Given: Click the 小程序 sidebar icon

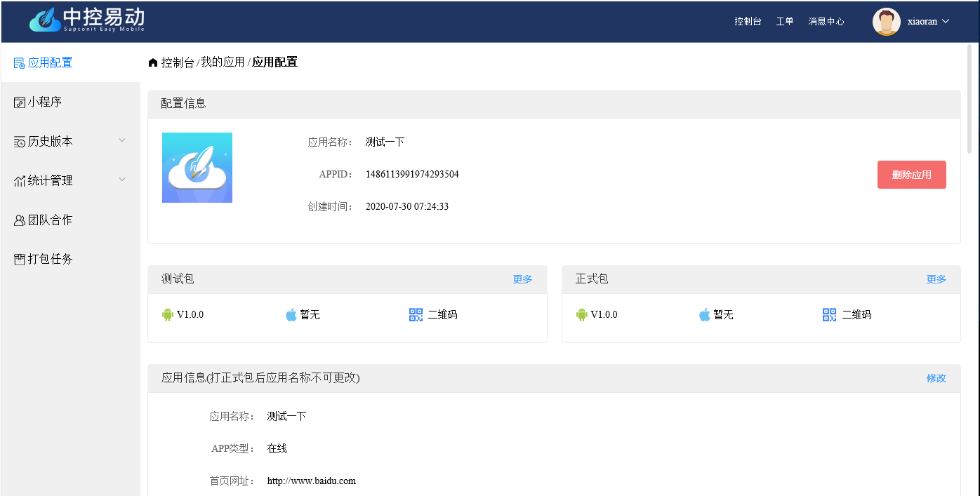Looking at the screenshot, I should tap(20, 102).
